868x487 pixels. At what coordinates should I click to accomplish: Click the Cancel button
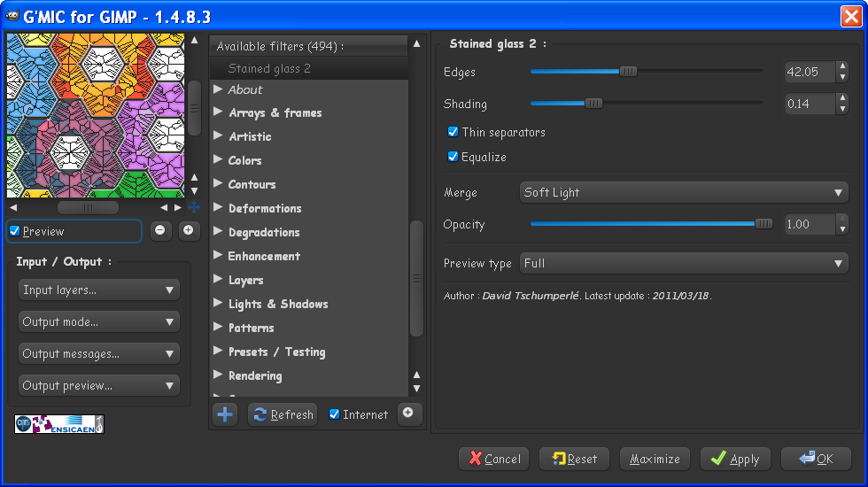494,459
